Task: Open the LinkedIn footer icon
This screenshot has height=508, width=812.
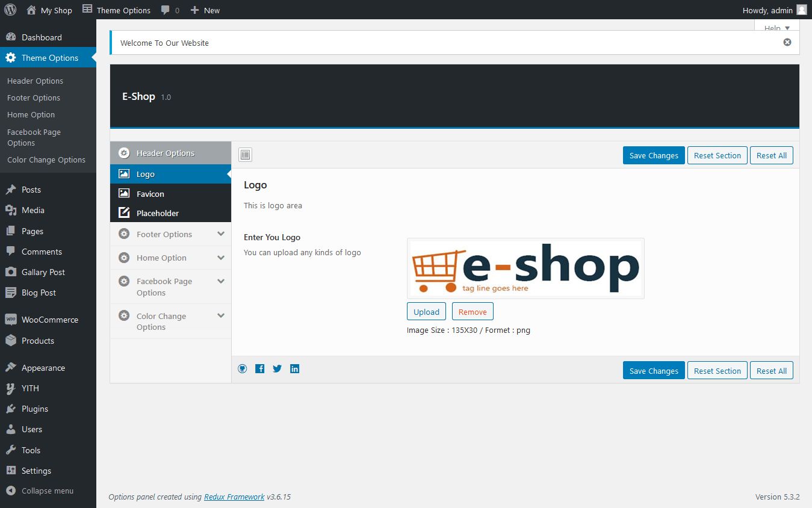Action: click(295, 368)
